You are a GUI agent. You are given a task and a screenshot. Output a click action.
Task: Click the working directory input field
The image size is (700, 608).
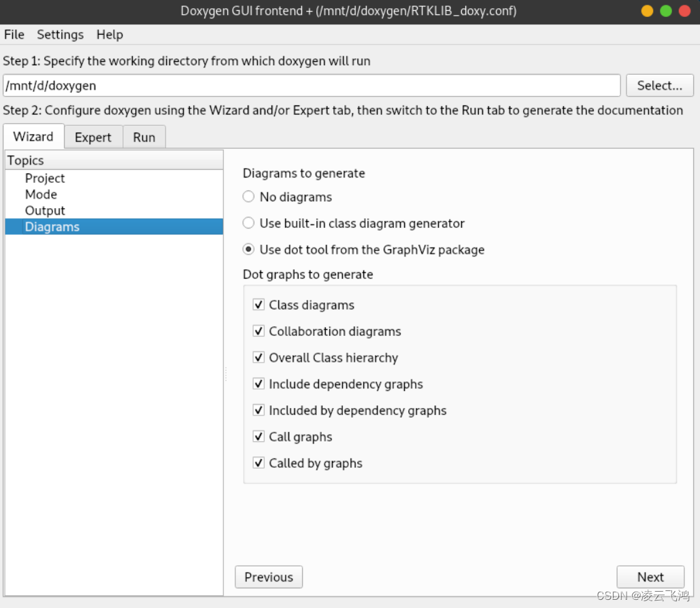tap(312, 86)
